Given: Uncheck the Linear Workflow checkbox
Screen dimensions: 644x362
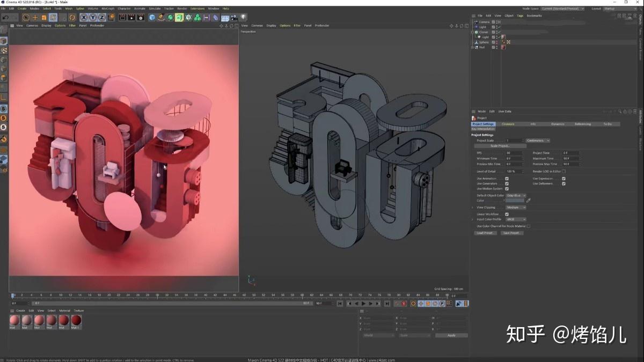Looking at the screenshot, I should pyautogui.click(x=507, y=214).
